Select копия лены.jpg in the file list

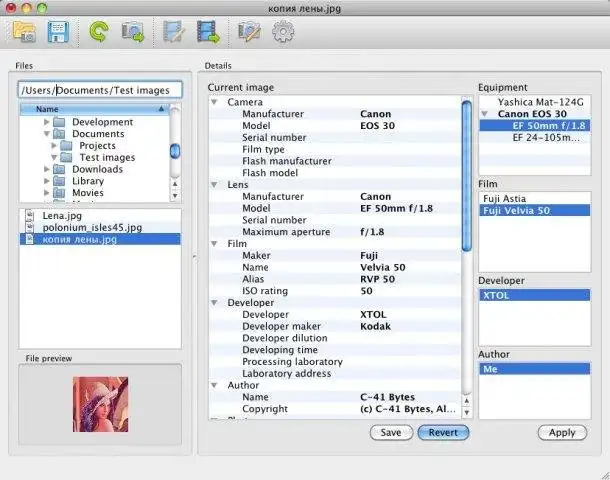(x=100, y=239)
